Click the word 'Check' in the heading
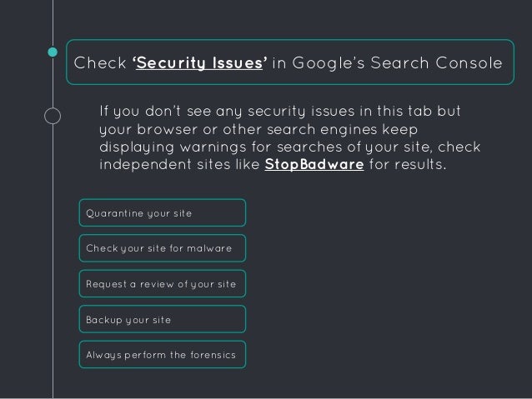 point(99,61)
